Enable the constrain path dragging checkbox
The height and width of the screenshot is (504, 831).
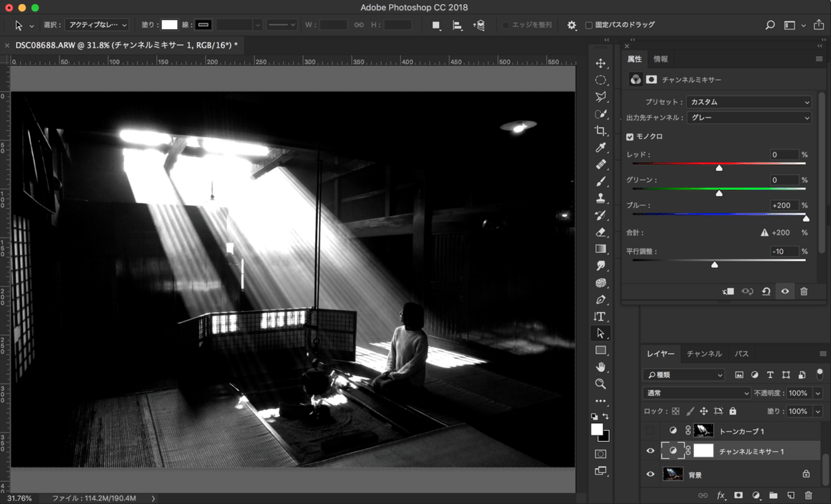[x=589, y=25]
